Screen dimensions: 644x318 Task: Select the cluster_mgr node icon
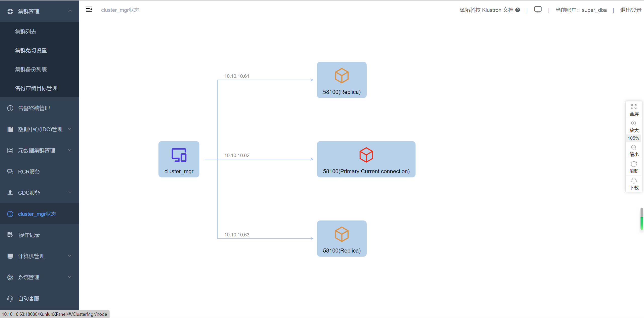pos(179,155)
